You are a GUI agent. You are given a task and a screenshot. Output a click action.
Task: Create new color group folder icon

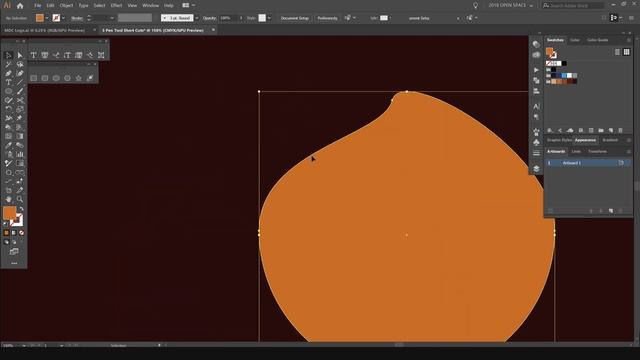tap(601, 130)
